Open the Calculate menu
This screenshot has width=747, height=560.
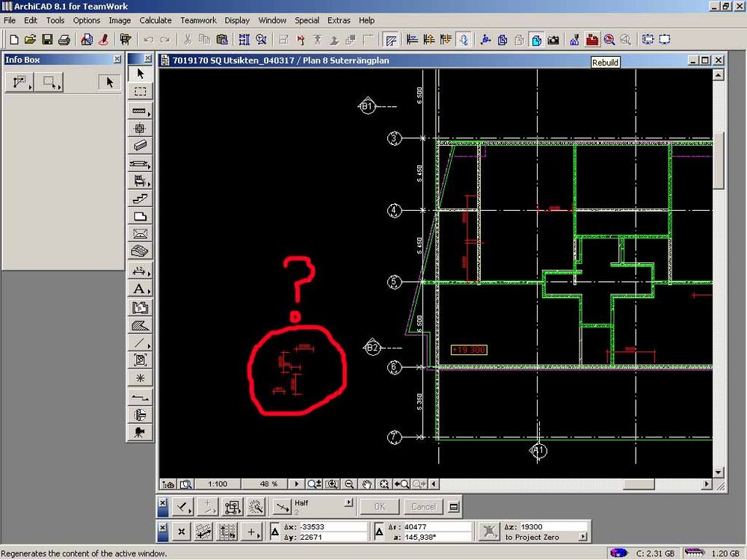pos(156,20)
